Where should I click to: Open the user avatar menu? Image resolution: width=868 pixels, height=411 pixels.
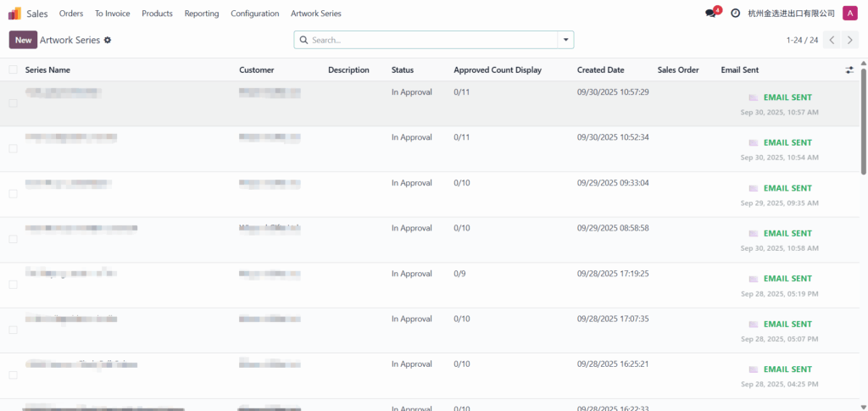click(849, 14)
